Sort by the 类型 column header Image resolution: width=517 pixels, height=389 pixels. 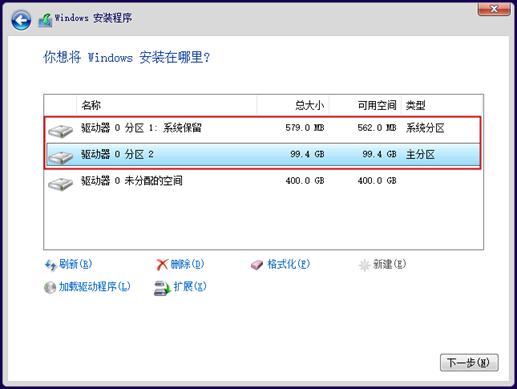click(442, 105)
